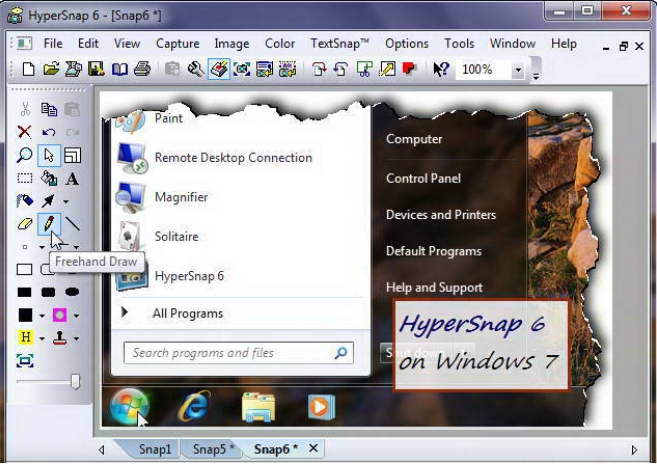Click the black foreground color swatch

[25, 315]
